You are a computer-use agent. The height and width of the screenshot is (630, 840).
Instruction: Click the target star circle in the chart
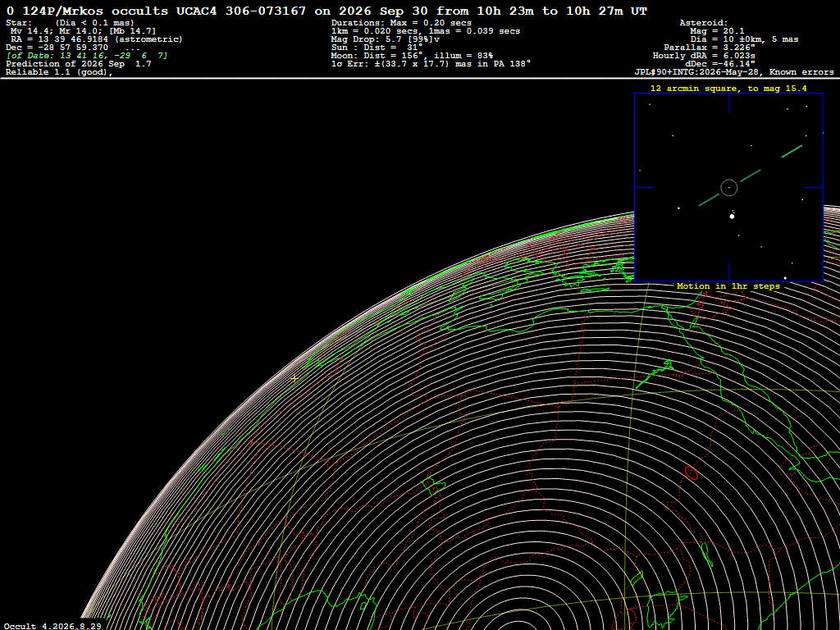pyautogui.click(x=729, y=188)
